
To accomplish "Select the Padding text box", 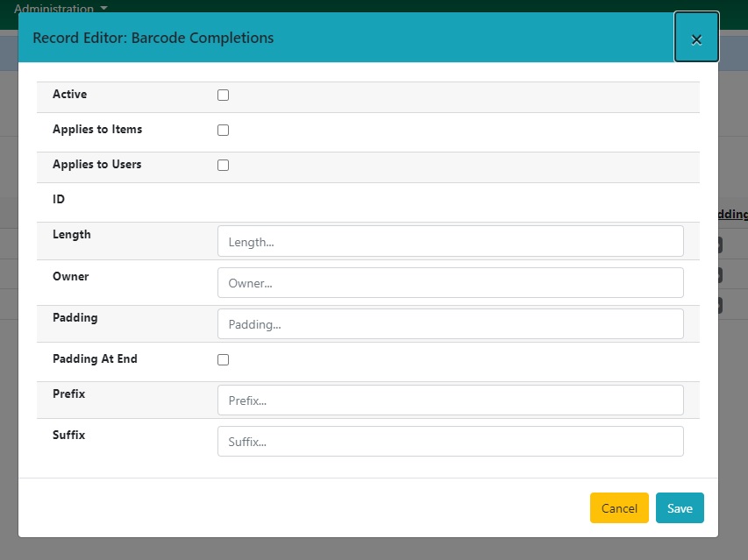I will tap(449, 323).
